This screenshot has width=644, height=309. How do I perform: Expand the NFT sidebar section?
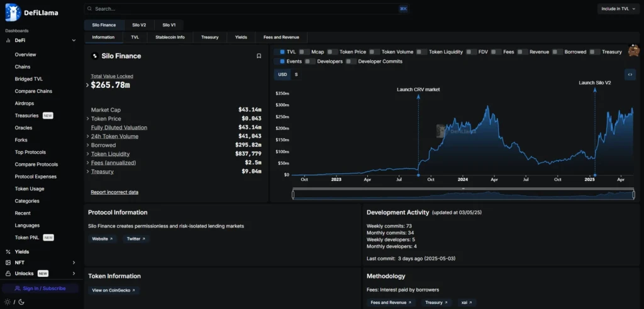point(74,263)
